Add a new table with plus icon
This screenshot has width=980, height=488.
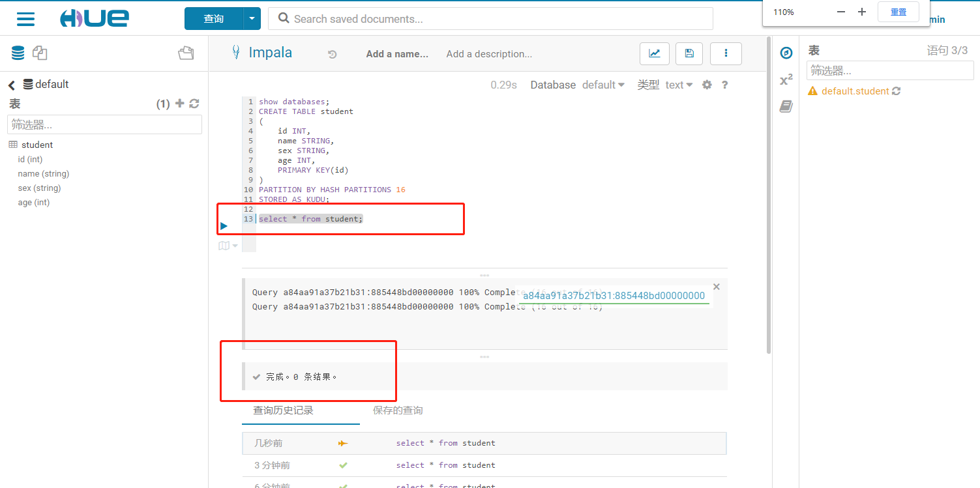click(181, 104)
